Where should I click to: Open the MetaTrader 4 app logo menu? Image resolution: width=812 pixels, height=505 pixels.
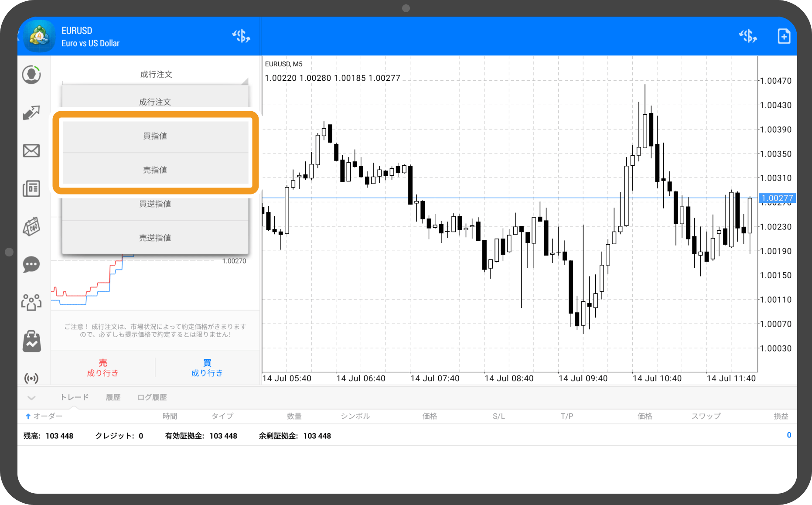point(39,36)
